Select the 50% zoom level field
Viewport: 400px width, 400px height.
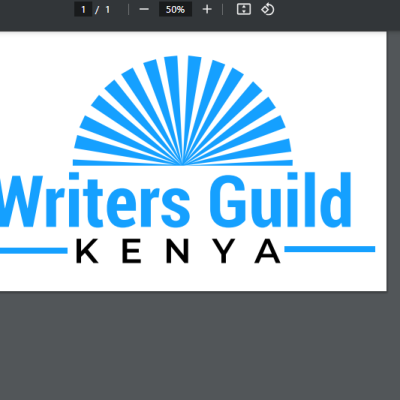[175, 9]
